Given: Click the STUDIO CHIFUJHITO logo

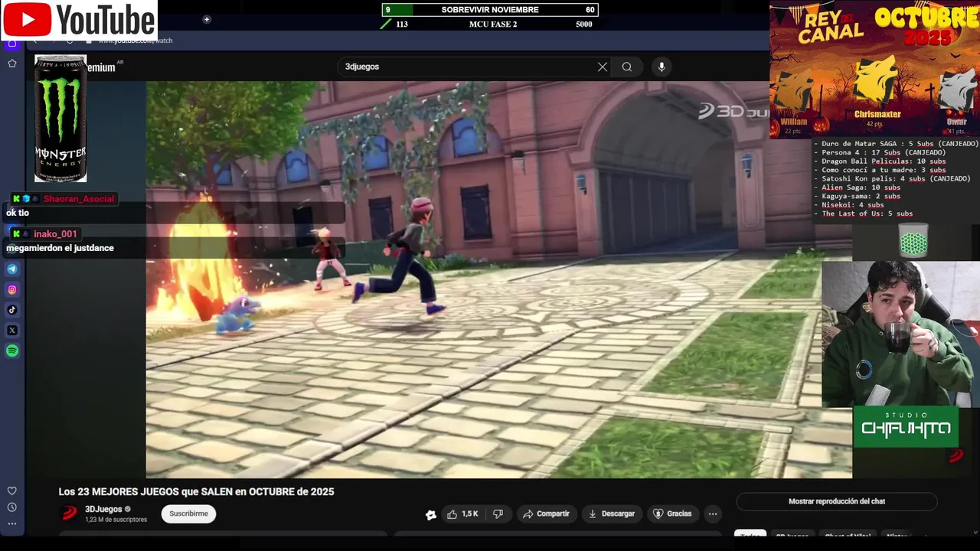Looking at the screenshot, I should click(x=906, y=425).
